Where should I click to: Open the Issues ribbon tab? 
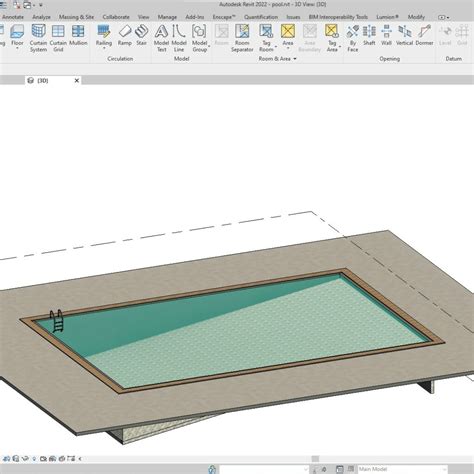pyautogui.click(x=293, y=17)
